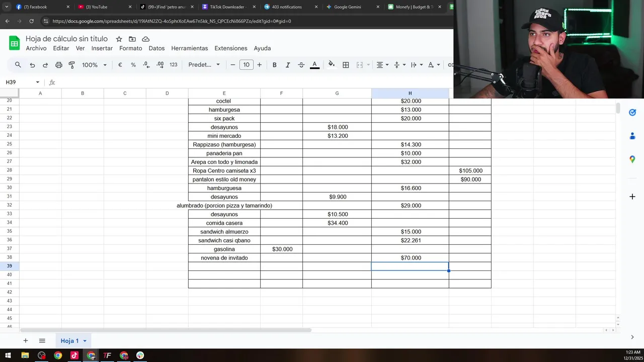Open Google Tasks in side panel
Image resolution: width=644 pixels, height=362 pixels.
[632, 113]
